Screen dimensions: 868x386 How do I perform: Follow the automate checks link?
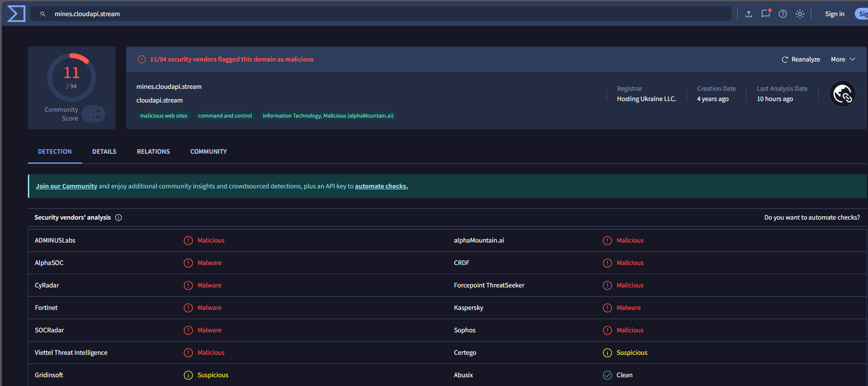(381, 186)
